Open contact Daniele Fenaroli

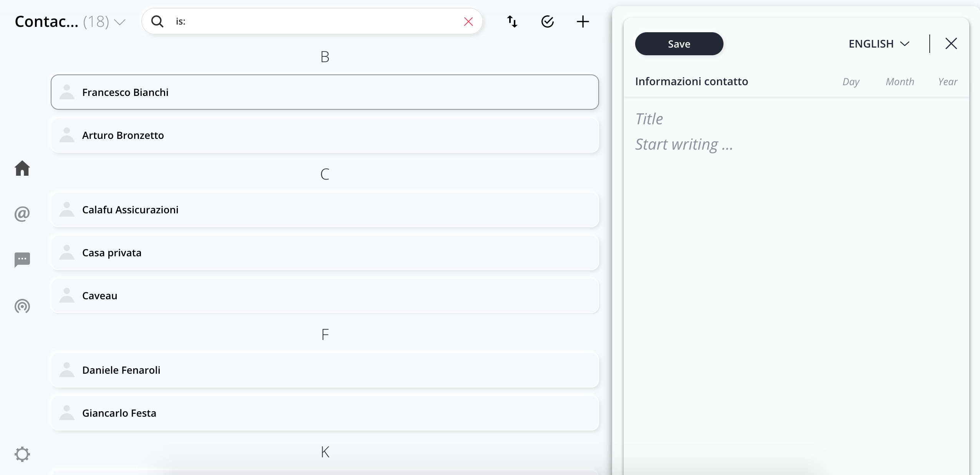click(325, 370)
